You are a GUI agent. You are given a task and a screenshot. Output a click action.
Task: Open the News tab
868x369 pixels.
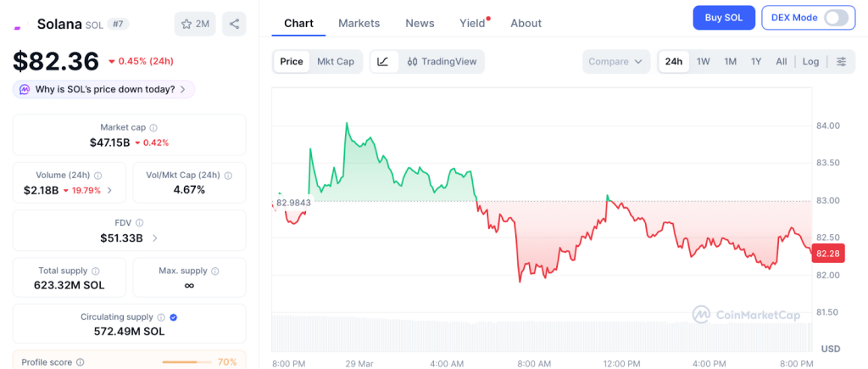[x=420, y=23]
